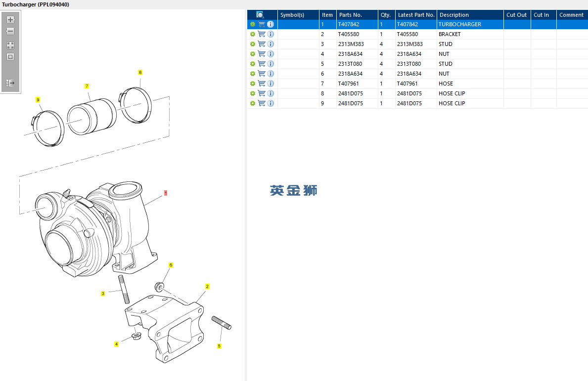
Task: Open info for the TURBOCHARGER row
Action: (271, 24)
